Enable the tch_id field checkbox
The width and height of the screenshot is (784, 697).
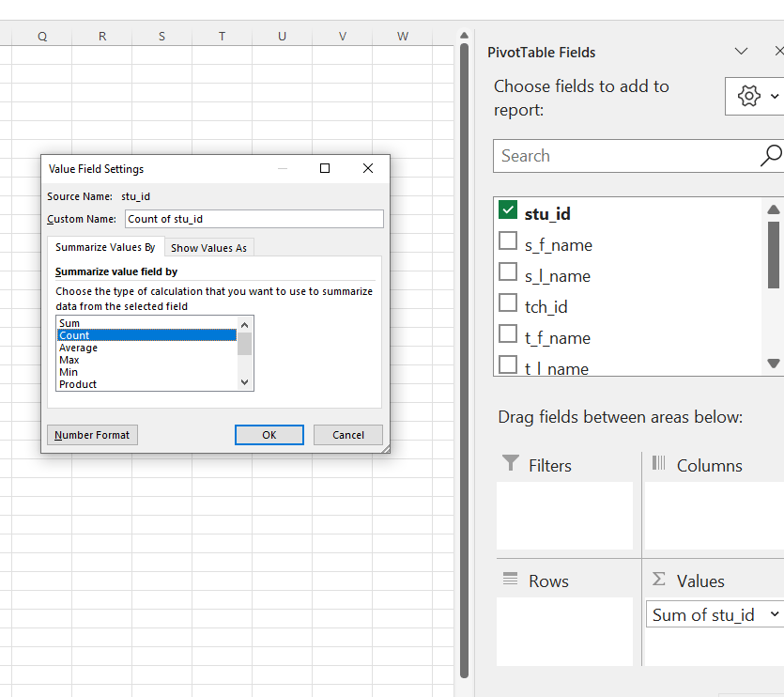[x=508, y=302]
